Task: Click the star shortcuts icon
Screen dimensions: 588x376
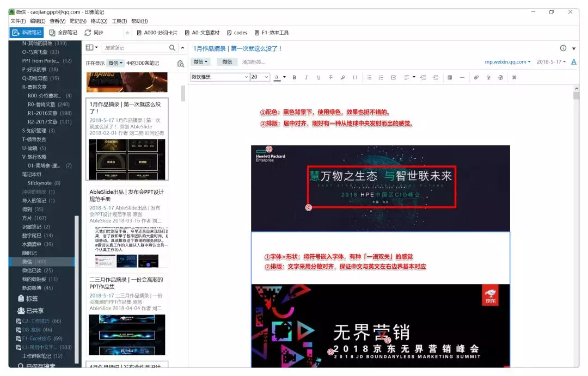Action: [x=127, y=33]
